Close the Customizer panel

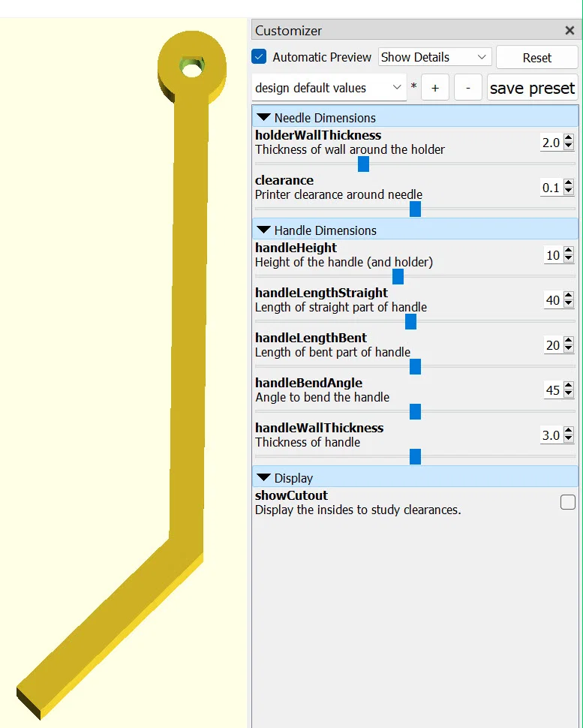pos(569,31)
